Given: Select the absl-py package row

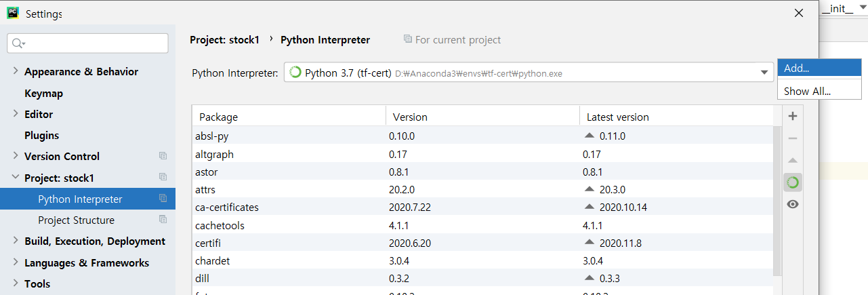Looking at the screenshot, I should pyautogui.click(x=482, y=136).
